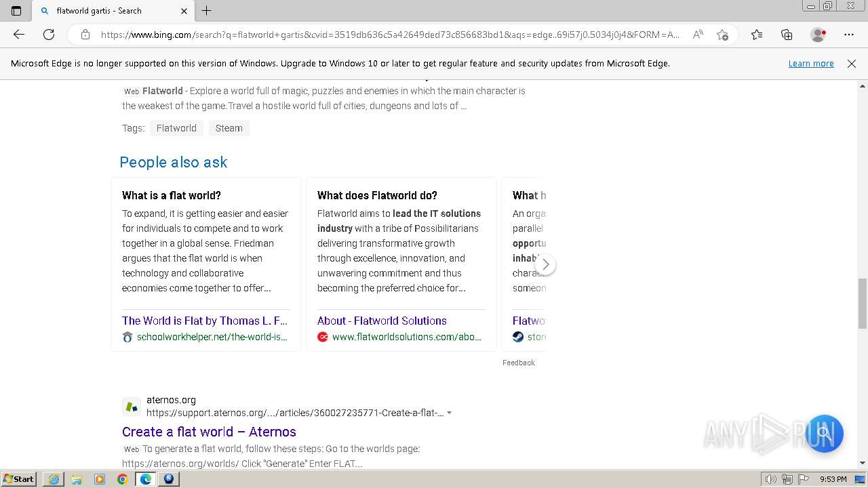The height and width of the screenshot is (488, 868).
Task: Open a new tab
Action: click(x=207, y=11)
